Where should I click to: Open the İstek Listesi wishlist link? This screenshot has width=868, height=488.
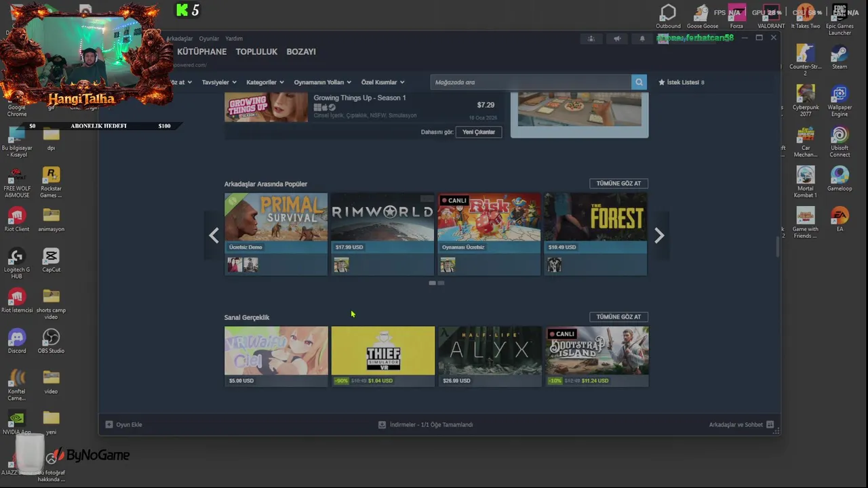coord(682,82)
